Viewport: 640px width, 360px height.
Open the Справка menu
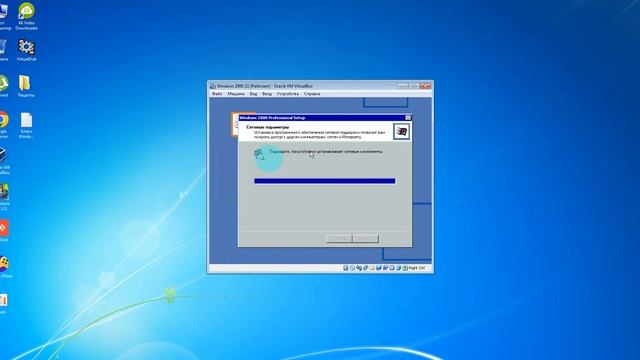(312, 94)
